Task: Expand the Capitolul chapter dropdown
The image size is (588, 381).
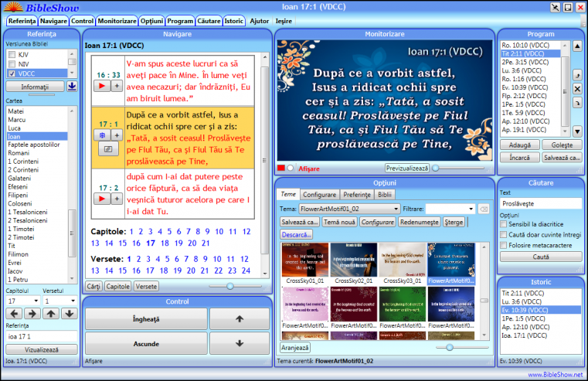Action: pos(37,301)
